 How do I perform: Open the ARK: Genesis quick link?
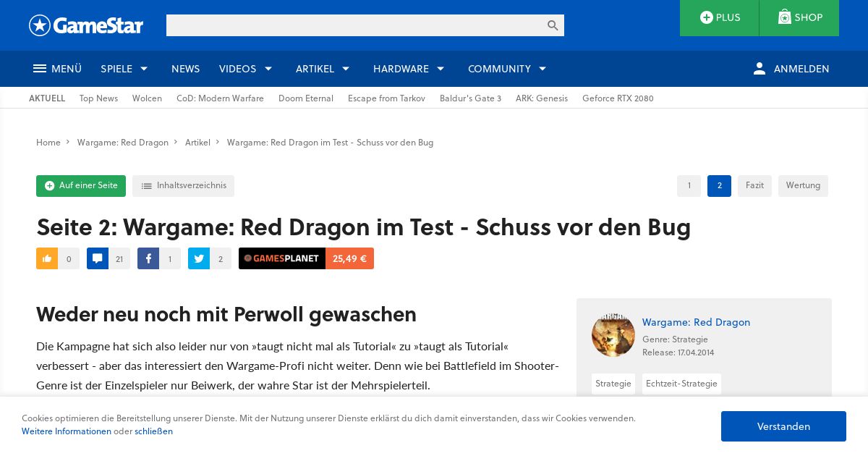542,98
